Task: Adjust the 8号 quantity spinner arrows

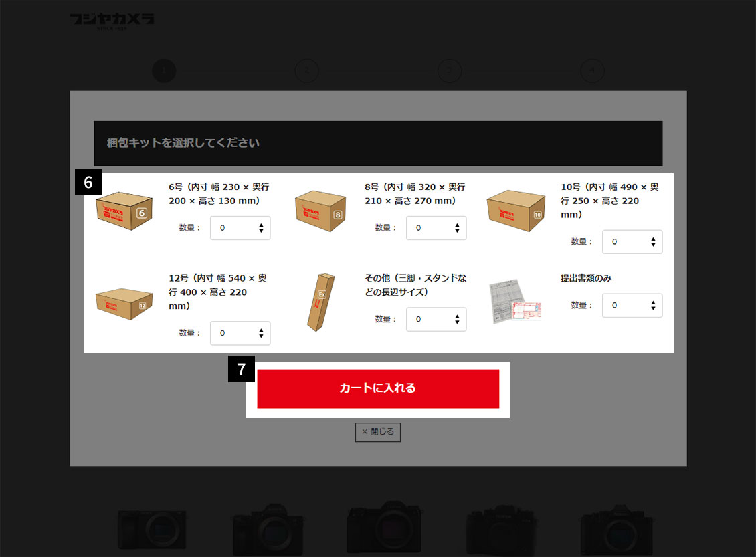Action: 457,228
